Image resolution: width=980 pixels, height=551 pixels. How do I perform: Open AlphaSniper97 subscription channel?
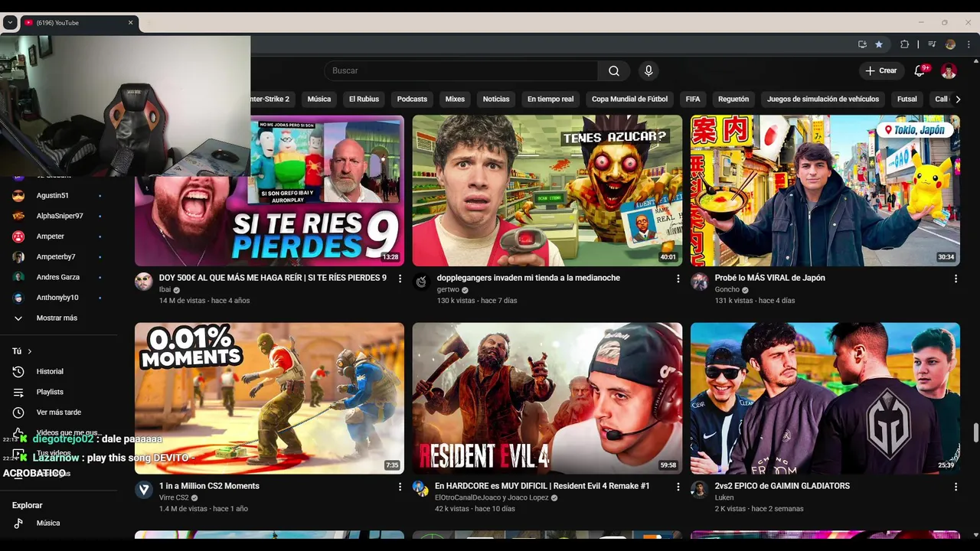(60, 216)
